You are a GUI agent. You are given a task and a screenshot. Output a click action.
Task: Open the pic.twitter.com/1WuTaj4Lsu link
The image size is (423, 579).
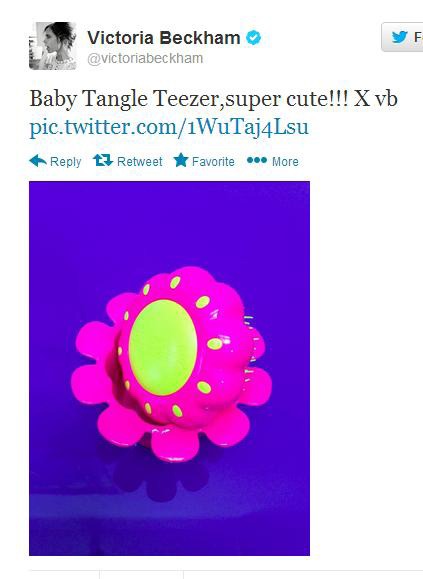pyautogui.click(x=169, y=127)
